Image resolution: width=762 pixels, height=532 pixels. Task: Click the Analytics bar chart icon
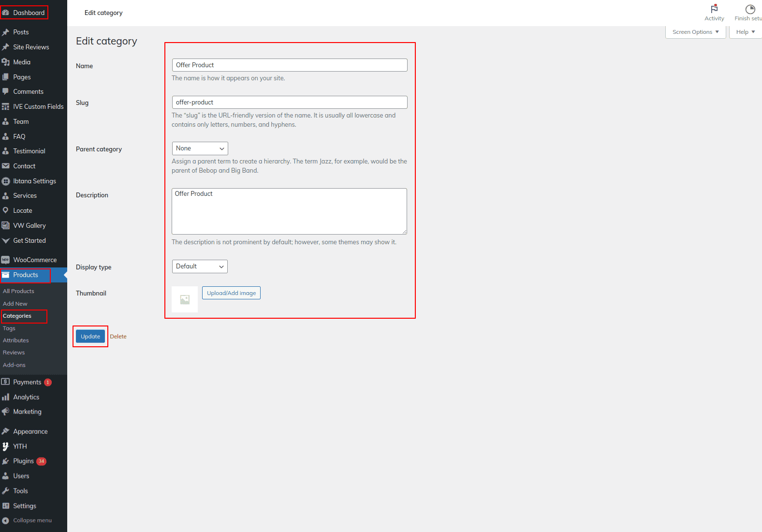6,397
